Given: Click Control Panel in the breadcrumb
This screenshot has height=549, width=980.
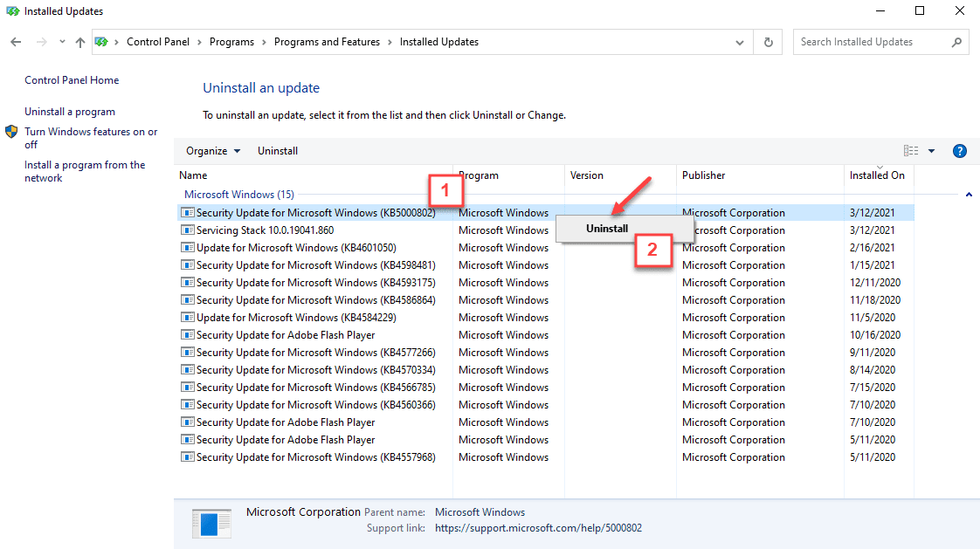Looking at the screenshot, I should pyautogui.click(x=158, y=42).
